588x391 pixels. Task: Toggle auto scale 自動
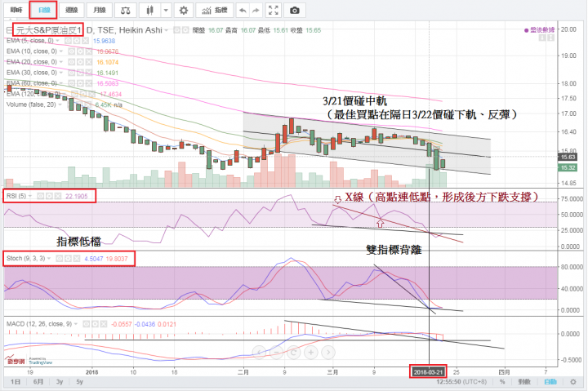click(550, 382)
